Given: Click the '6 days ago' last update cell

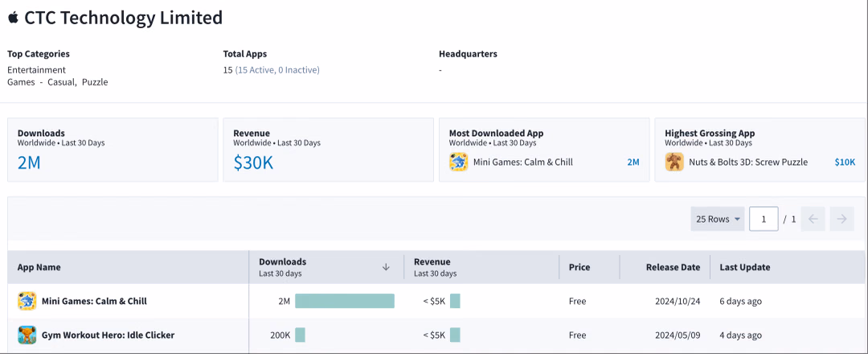Looking at the screenshot, I should (x=741, y=302).
